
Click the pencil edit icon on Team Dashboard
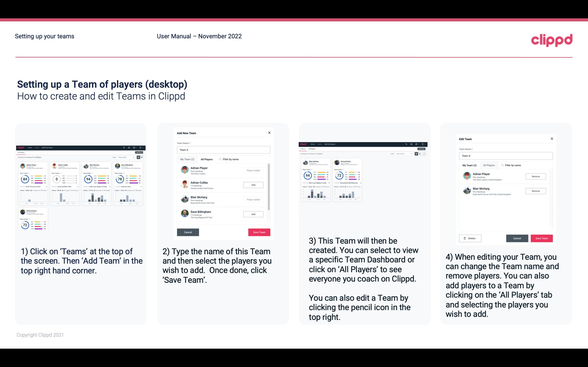tap(424, 153)
